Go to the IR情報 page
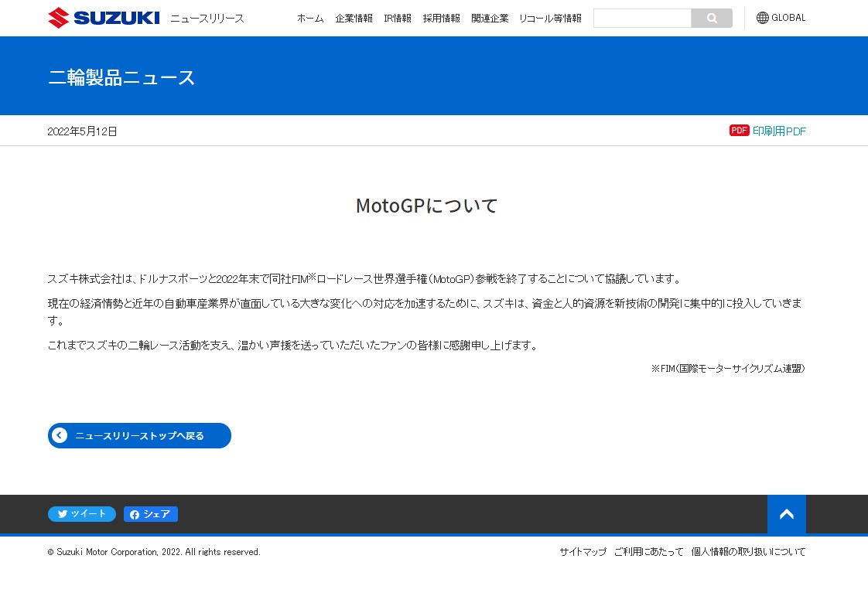This screenshot has height=603, width=868. click(x=398, y=19)
